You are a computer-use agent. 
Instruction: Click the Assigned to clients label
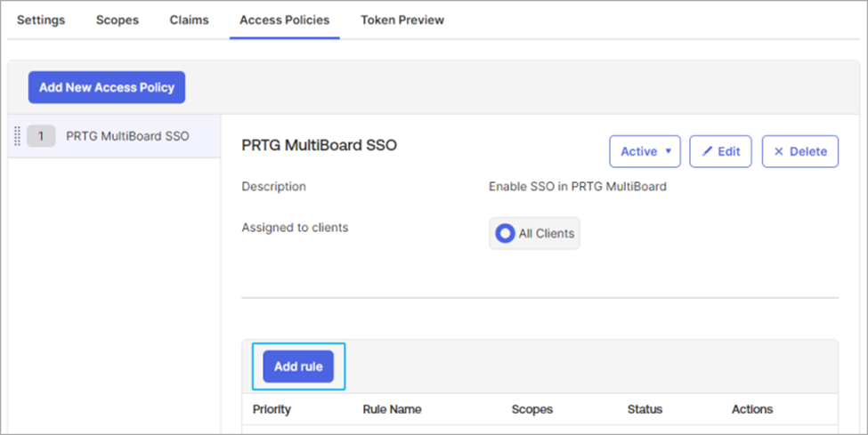[x=295, y=228]
